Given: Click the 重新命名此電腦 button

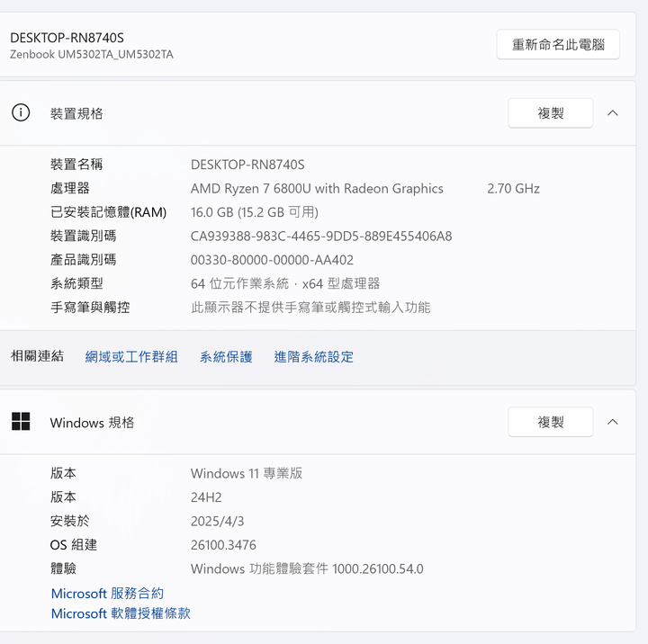Looking at the screenshot, I should pos(558,44).
